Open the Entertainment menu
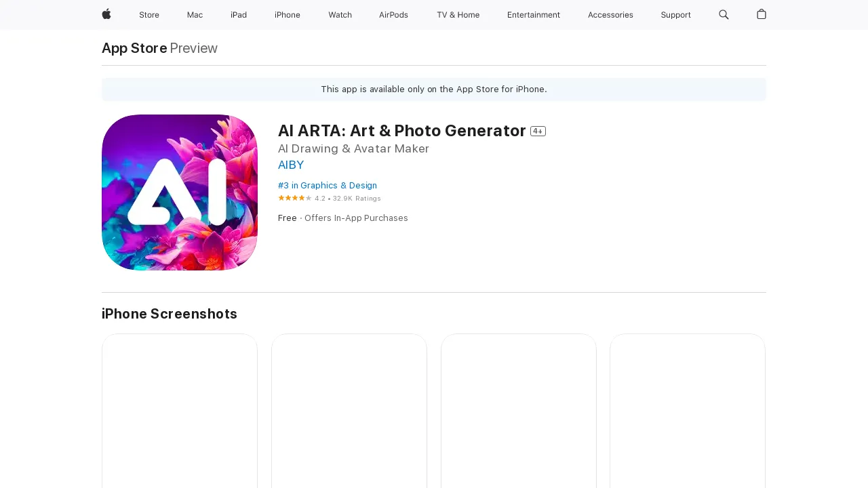 tap(534, 15)
